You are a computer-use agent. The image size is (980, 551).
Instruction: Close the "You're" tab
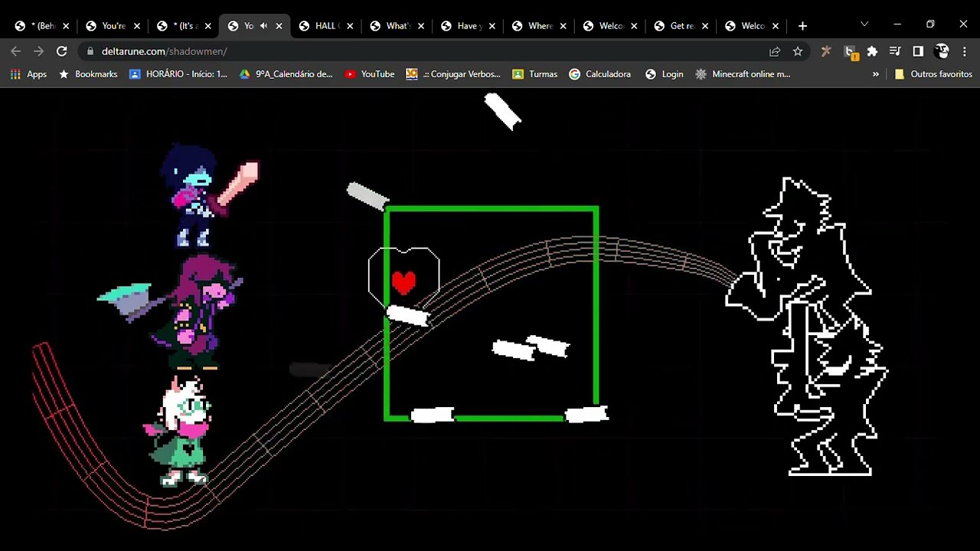click(137, 26)
